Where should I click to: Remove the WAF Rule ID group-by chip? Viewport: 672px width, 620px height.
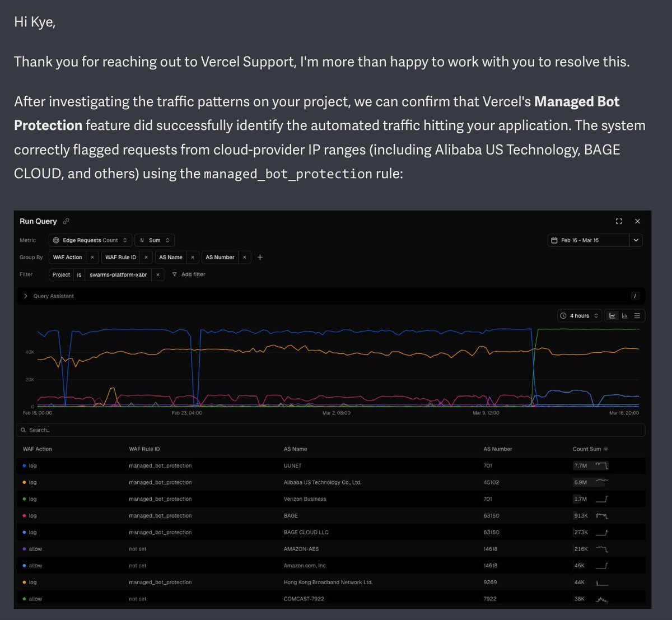(x=146, y=258)
